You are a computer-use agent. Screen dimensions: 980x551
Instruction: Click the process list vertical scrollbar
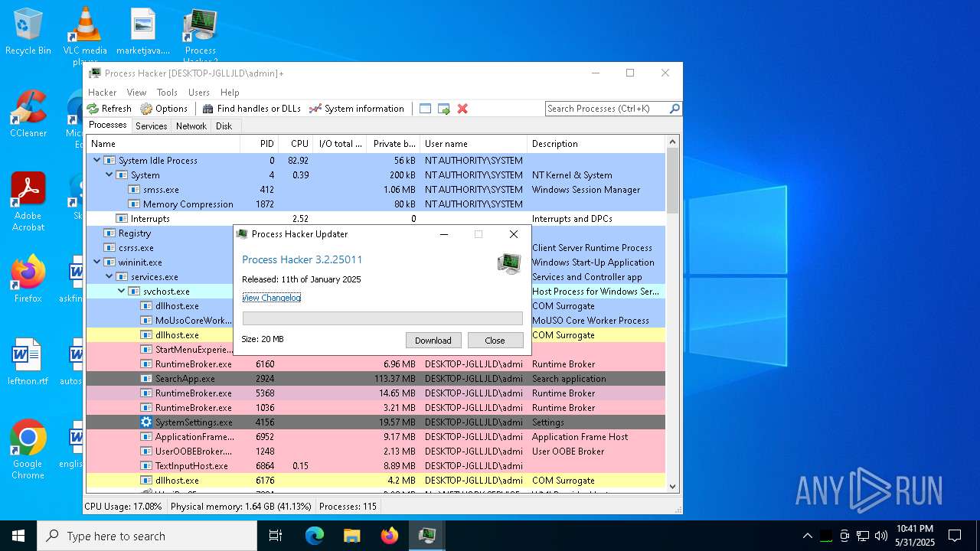(673, 180)
